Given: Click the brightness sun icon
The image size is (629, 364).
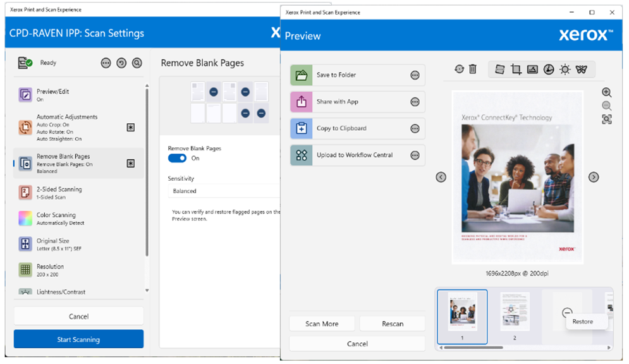Looking at the screenshot, I should coord(565,70).
